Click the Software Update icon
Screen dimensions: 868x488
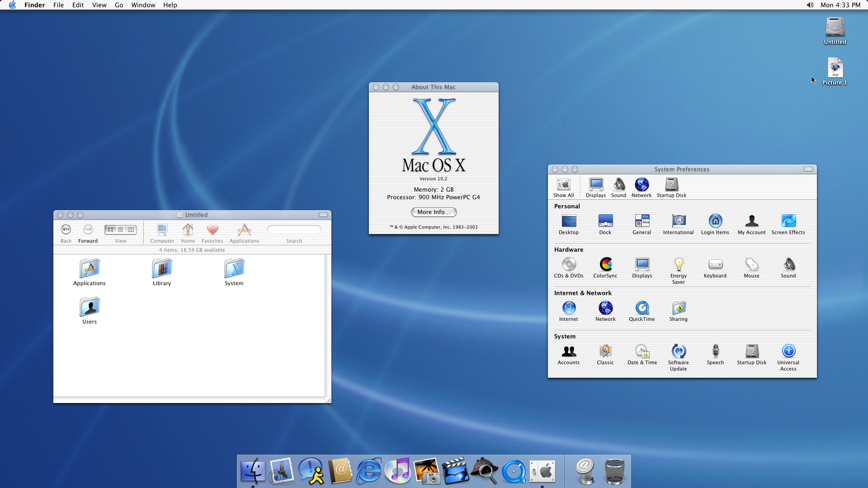[678, 352]
